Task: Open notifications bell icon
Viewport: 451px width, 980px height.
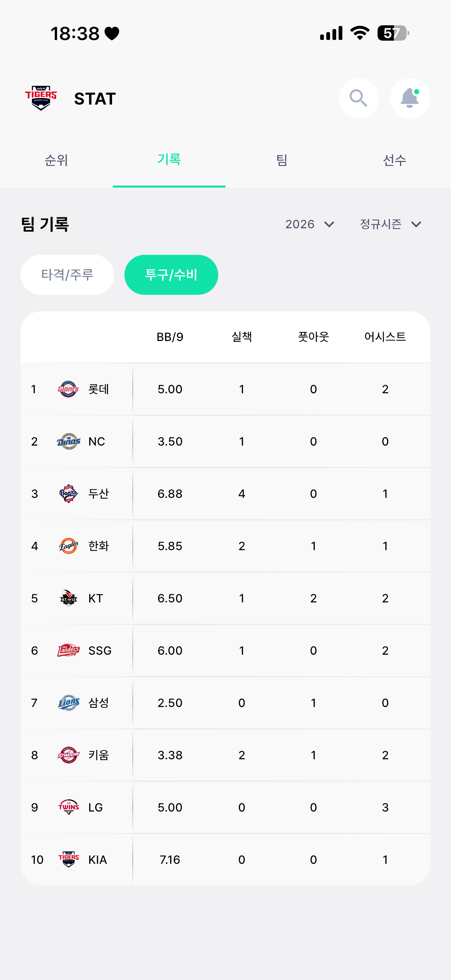Action: click(410, 98)
